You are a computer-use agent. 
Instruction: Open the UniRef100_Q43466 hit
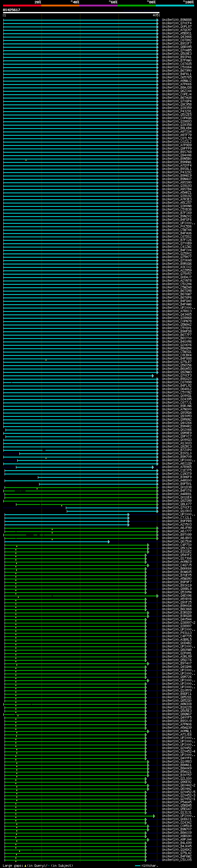[177, 37]
